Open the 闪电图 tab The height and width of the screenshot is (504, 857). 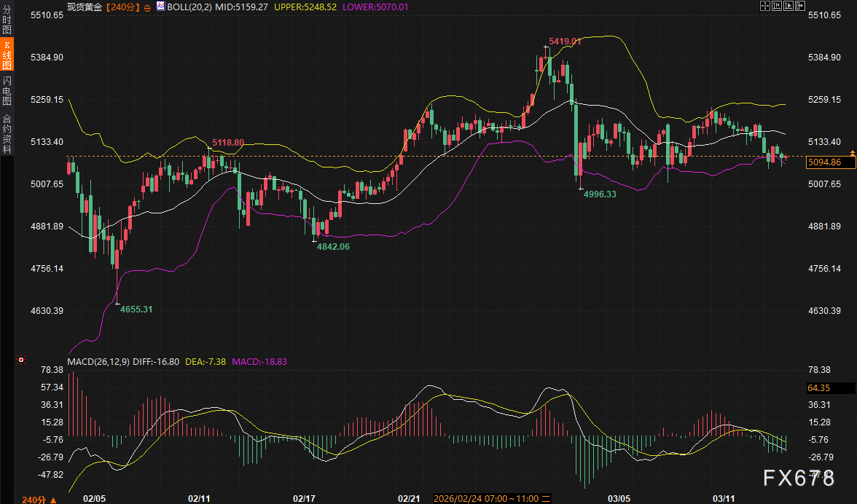coord(7,90)
